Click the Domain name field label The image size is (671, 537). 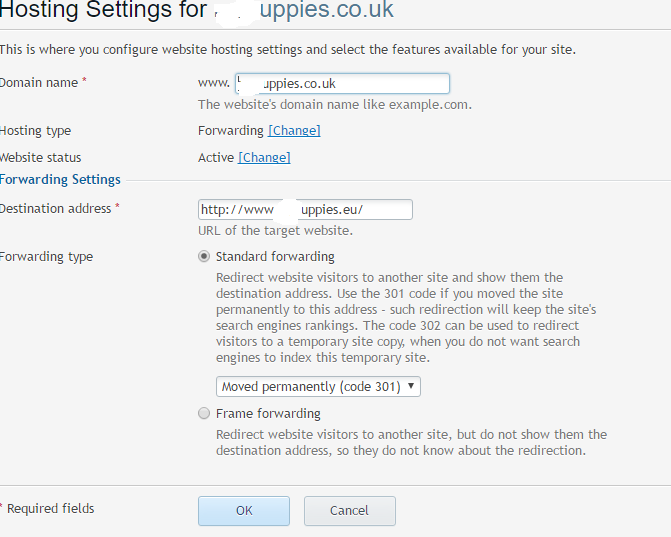39,83
